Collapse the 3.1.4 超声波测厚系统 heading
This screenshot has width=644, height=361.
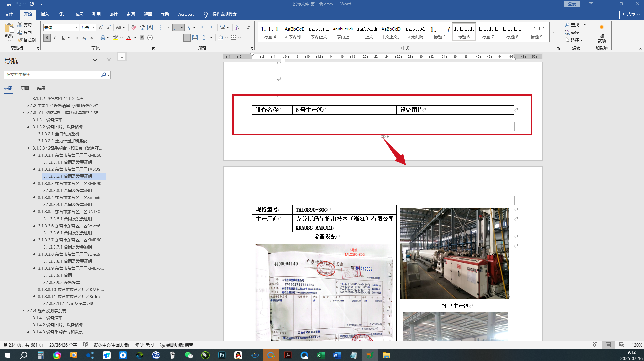[x=23, y=311]
